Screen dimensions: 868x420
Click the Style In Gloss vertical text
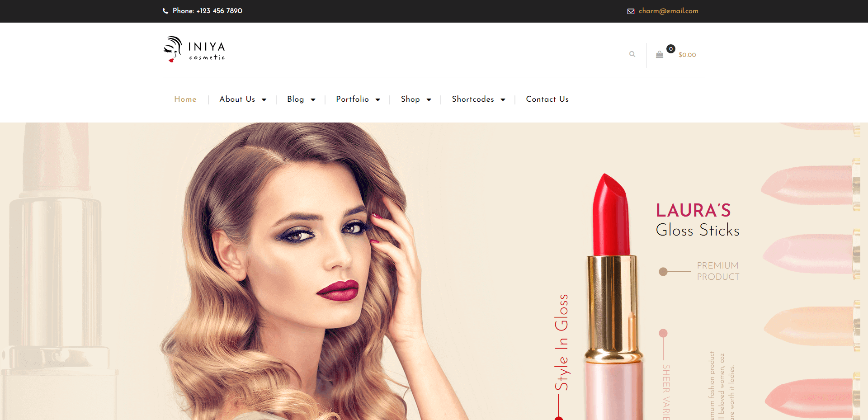(x=561, y=342)
